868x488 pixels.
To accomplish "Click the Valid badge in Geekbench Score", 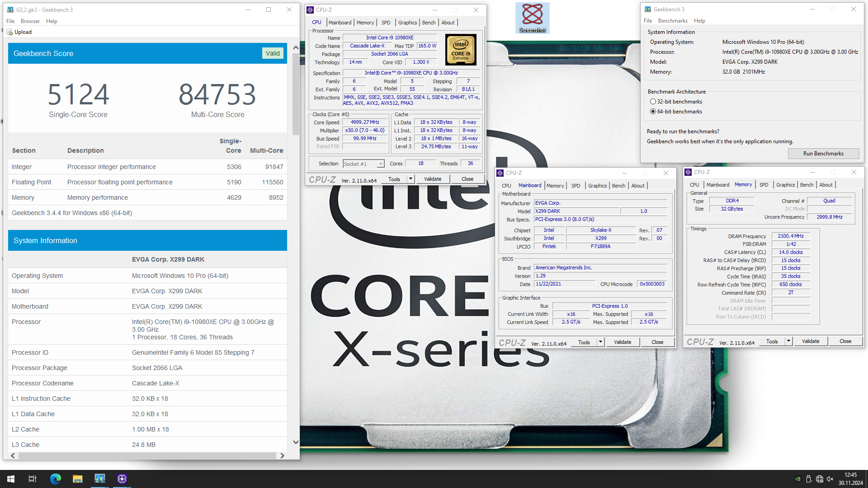I will click(x=273, y=53).
